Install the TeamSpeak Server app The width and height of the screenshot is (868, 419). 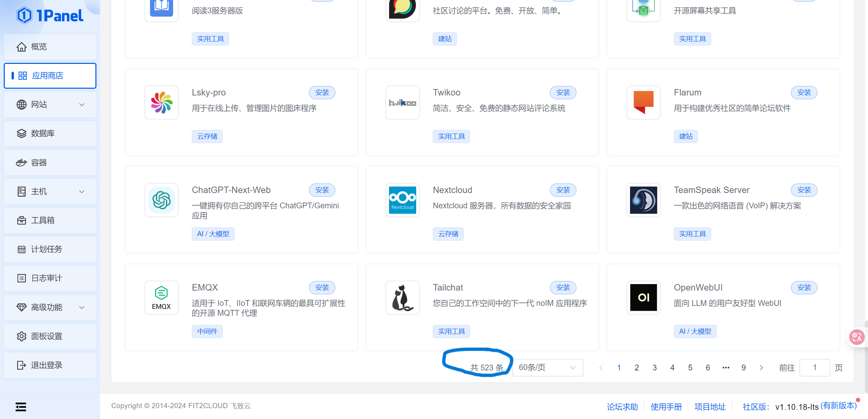tap(804, 190)
